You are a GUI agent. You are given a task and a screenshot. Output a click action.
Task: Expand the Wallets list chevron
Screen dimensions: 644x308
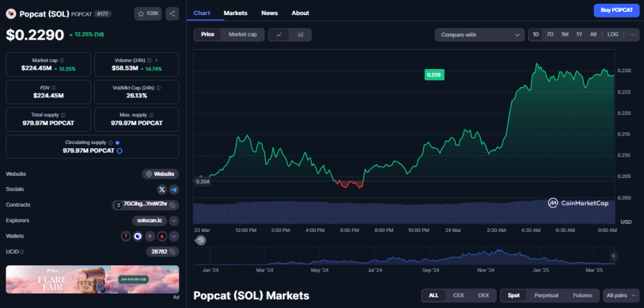(174, 236)
